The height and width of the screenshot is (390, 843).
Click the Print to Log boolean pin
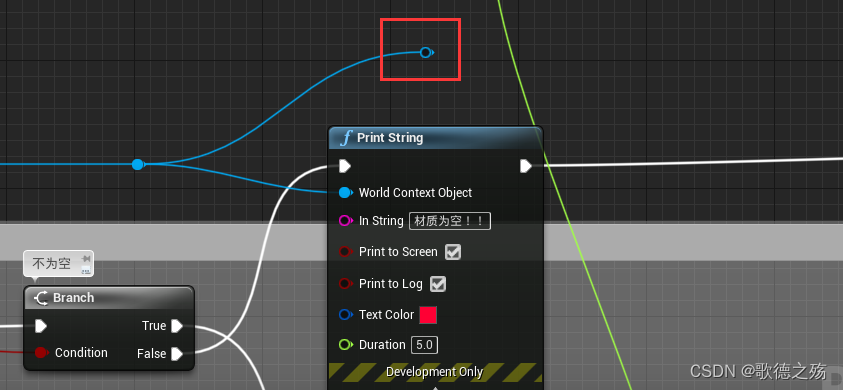(x=346, y=283)
